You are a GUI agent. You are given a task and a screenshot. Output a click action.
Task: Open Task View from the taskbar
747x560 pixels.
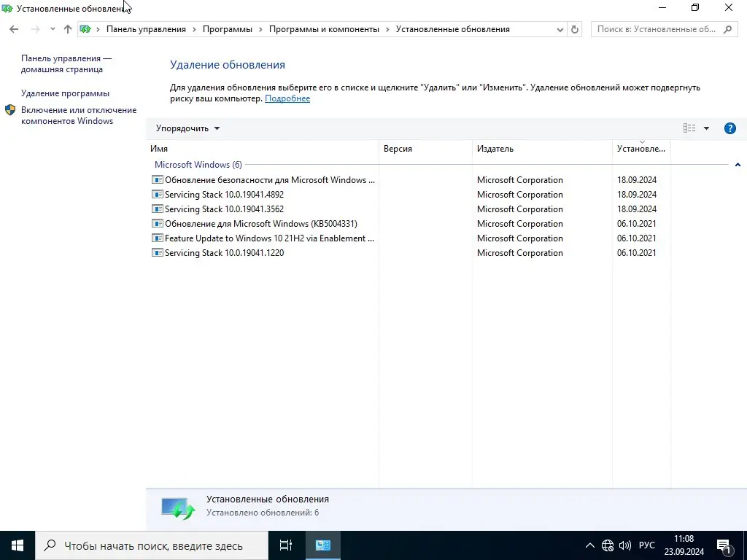285,545
